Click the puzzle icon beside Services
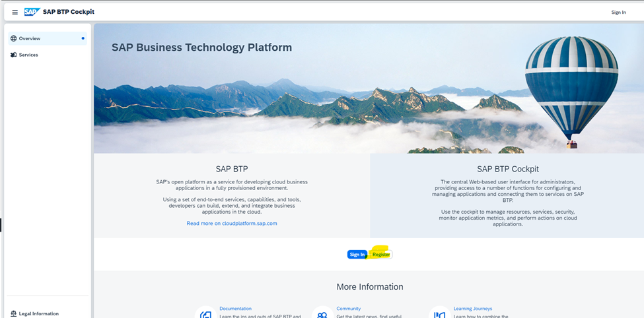Viewport: 644px width, 318px height. coord(14,55)
